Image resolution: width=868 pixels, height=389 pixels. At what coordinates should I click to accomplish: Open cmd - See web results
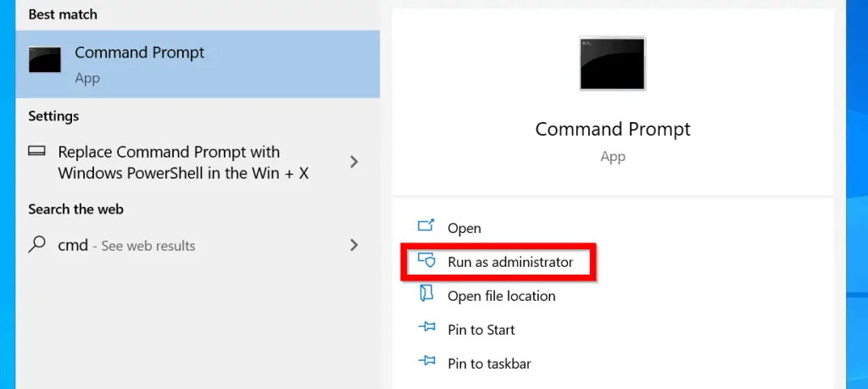198,245
